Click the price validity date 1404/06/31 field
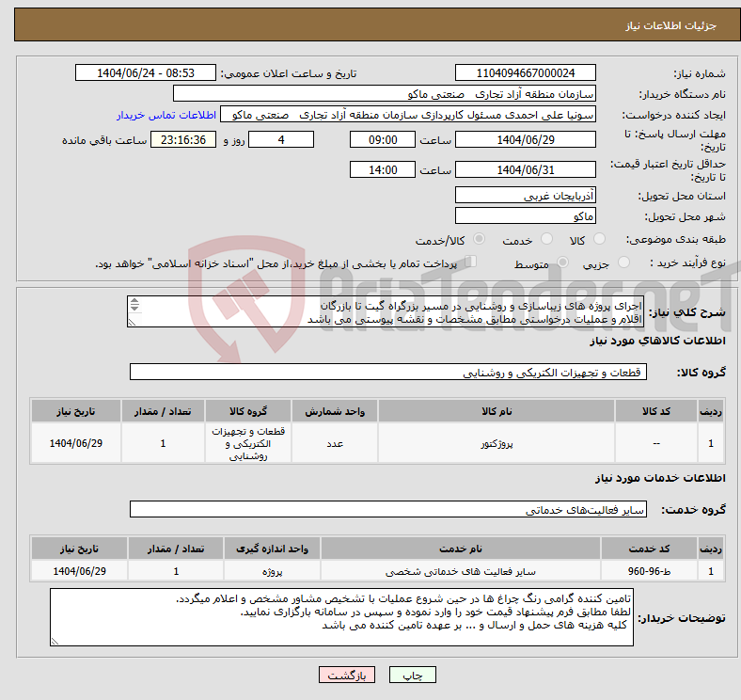The image size is (741, 700). [525, 169]
